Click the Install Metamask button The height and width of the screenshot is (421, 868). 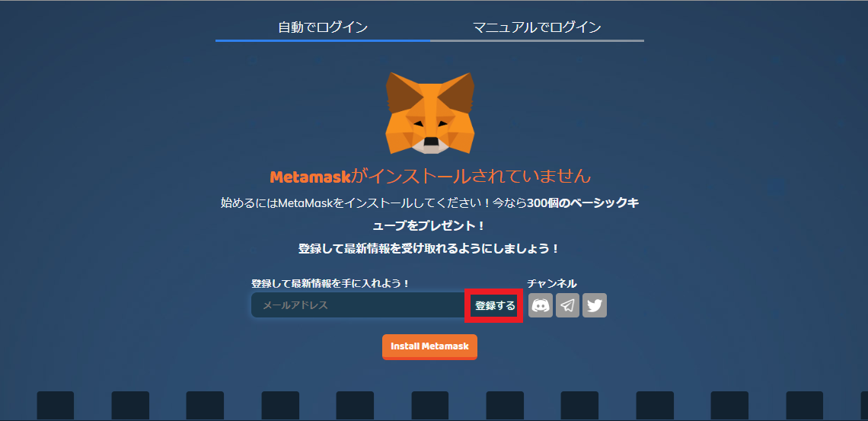click(429, 347)
